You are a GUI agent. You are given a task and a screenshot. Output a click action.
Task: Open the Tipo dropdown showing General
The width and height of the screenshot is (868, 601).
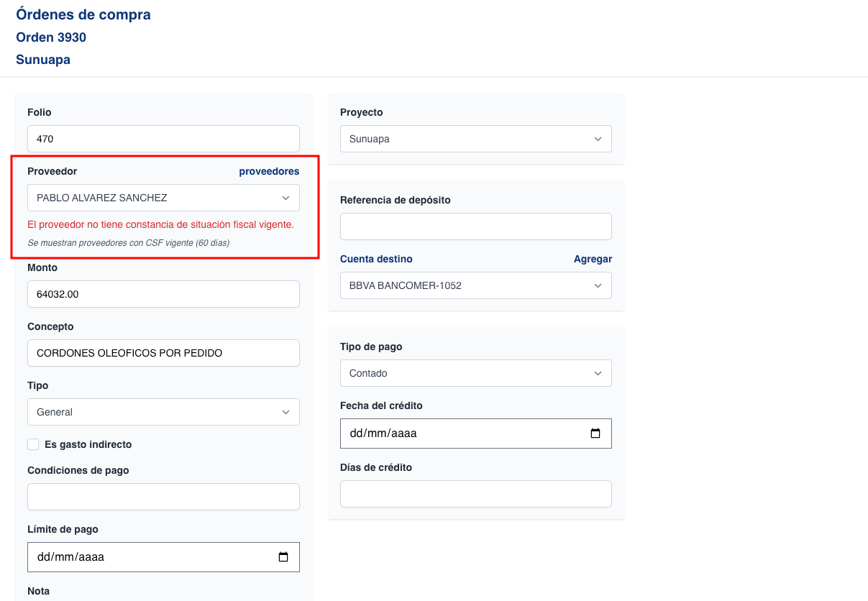(x=163, y=412)
